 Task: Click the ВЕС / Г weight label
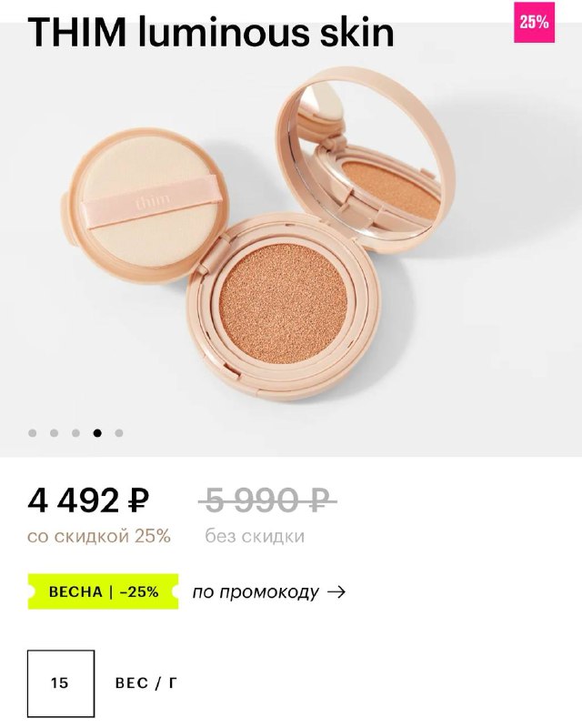(146, 683)
